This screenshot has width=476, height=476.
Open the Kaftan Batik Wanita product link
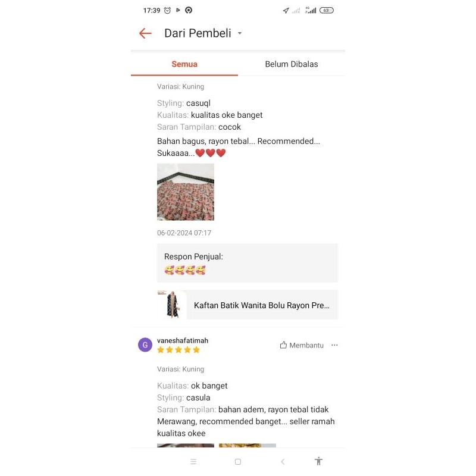click(248, 305)
